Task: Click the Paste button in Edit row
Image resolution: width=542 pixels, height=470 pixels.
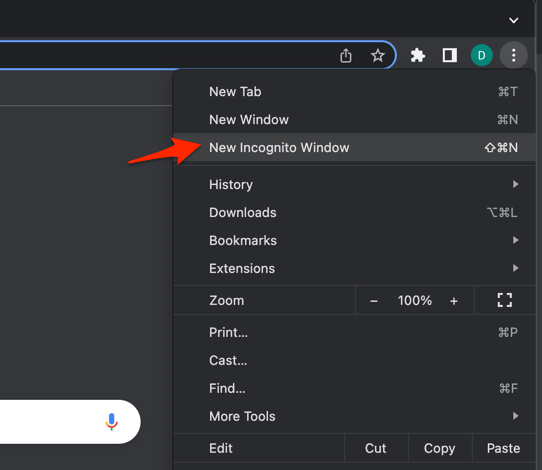Action: [504, 448]
